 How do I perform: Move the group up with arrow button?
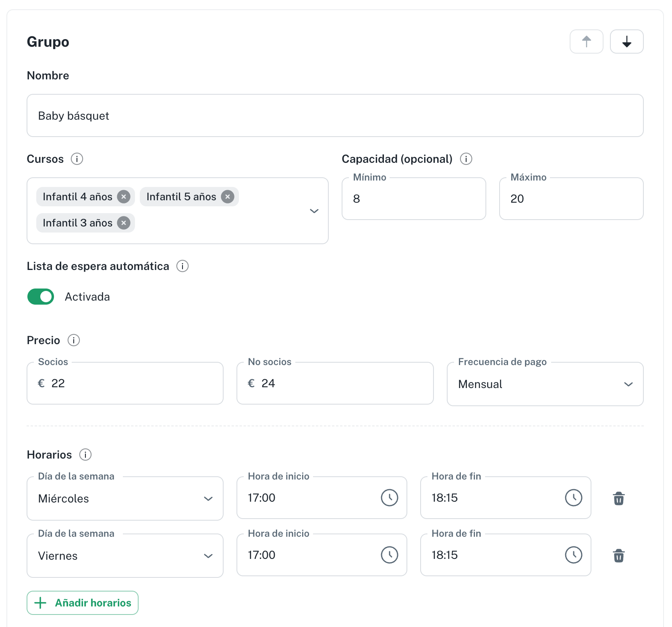(586, 42)
